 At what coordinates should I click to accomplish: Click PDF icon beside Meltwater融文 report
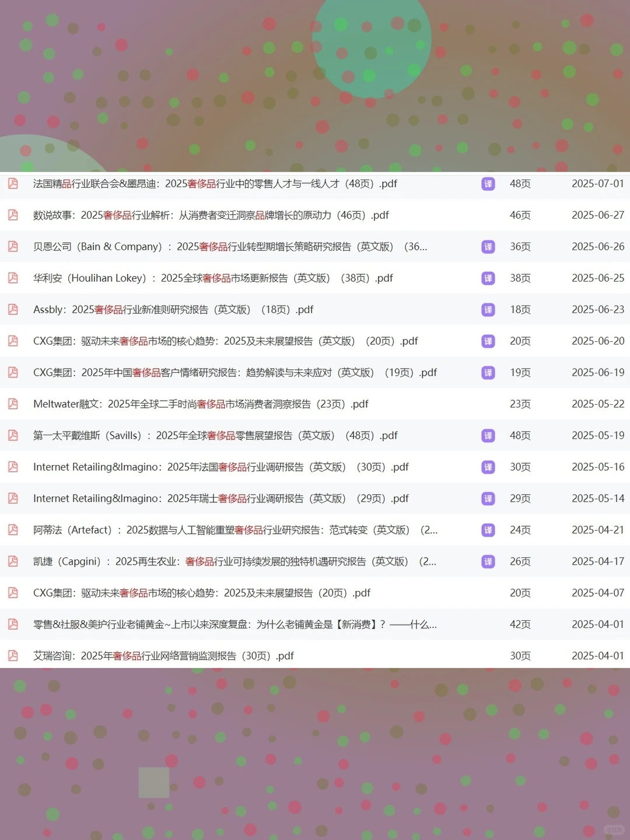pos(13,404)
